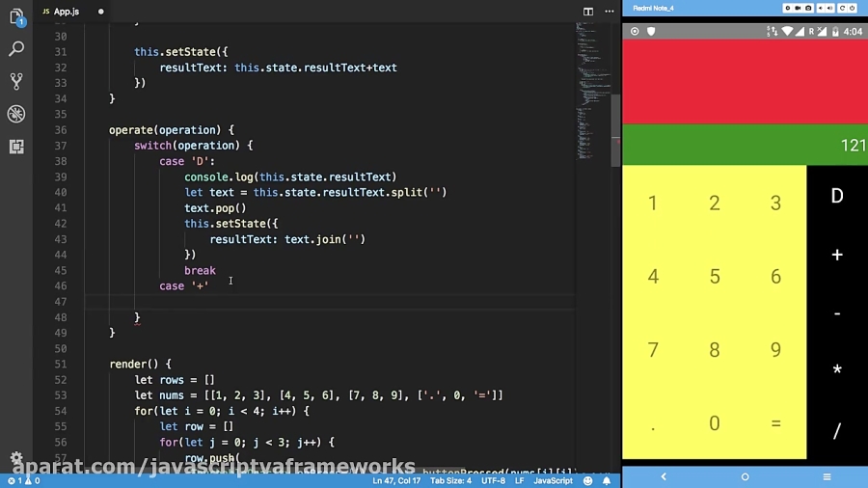Tap the calculator key 0

(x=715, y=423)
